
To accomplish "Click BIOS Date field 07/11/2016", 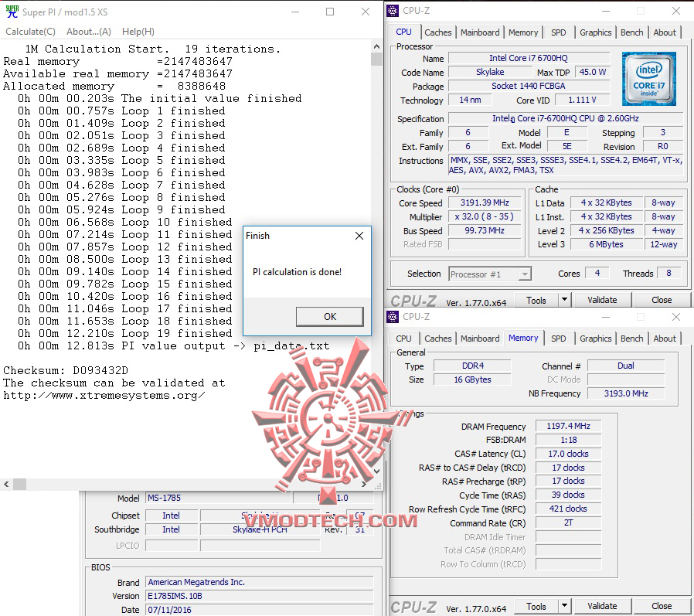I will pos(260,610).
